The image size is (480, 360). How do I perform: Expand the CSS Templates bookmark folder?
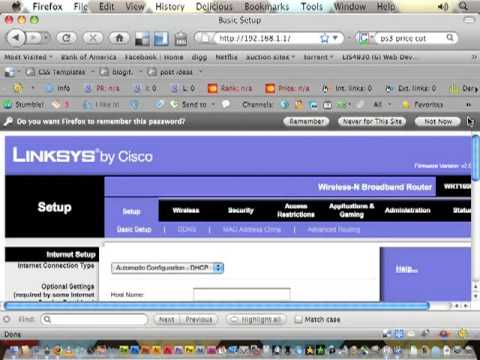pyautogui.click(x=60, y=72)
